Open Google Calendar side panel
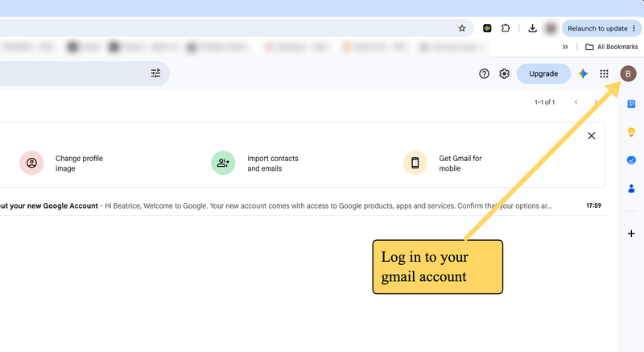This screenshot has height=352, width=644. click(x=631, y=104)
